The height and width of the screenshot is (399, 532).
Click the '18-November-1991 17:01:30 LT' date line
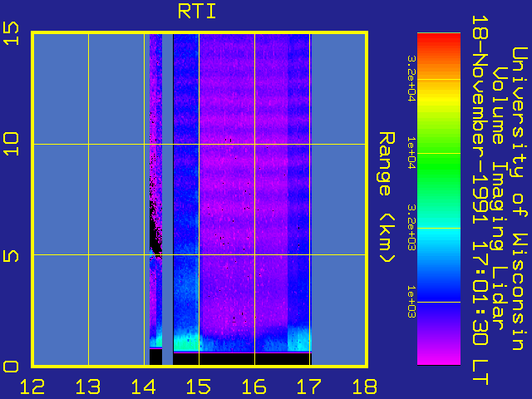pyautogui.click(x=480, y=200)
